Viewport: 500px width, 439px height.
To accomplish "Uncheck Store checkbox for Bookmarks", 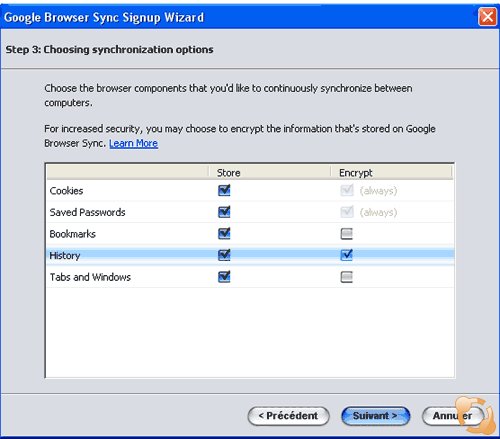I will point(224,233).
